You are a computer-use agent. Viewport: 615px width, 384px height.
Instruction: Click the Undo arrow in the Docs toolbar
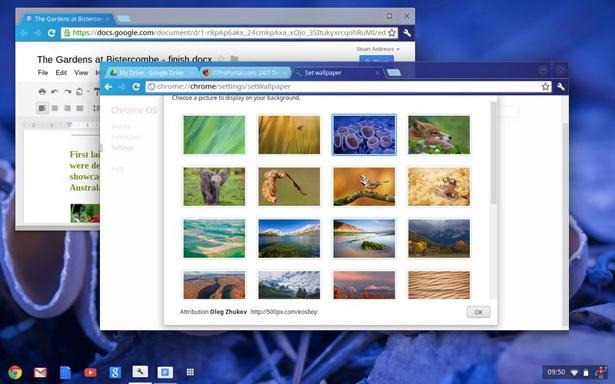point(55,92)
